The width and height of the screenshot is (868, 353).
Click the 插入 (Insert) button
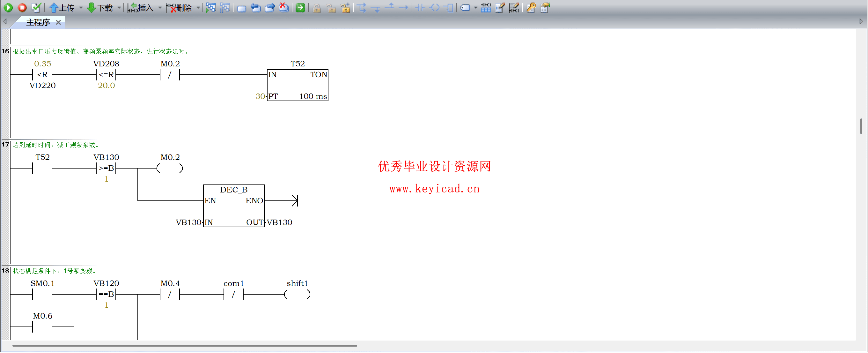[141, 7]
